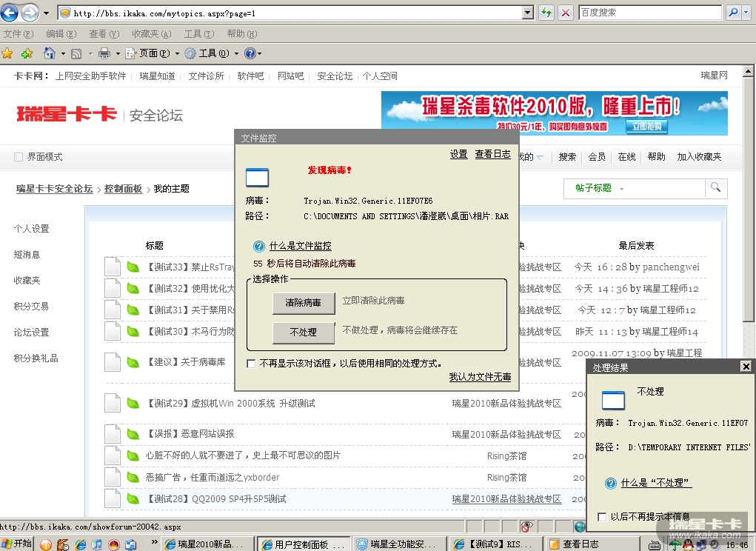
Task: Click the IE back navigation button
Action: click(10, 13)
